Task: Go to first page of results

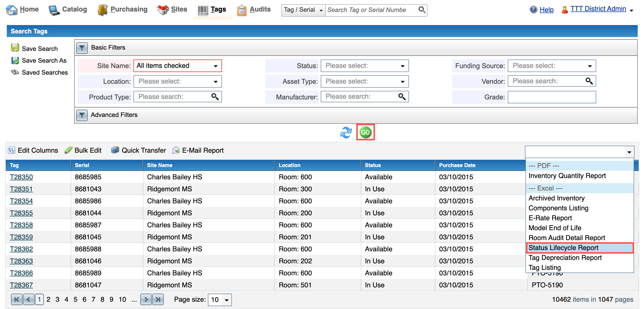Action: coord(16,299)
